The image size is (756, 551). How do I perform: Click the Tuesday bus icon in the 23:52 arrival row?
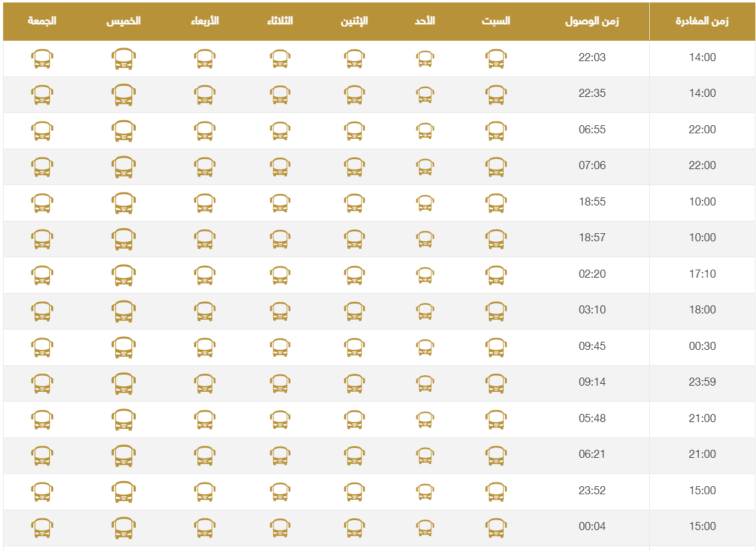280,491
